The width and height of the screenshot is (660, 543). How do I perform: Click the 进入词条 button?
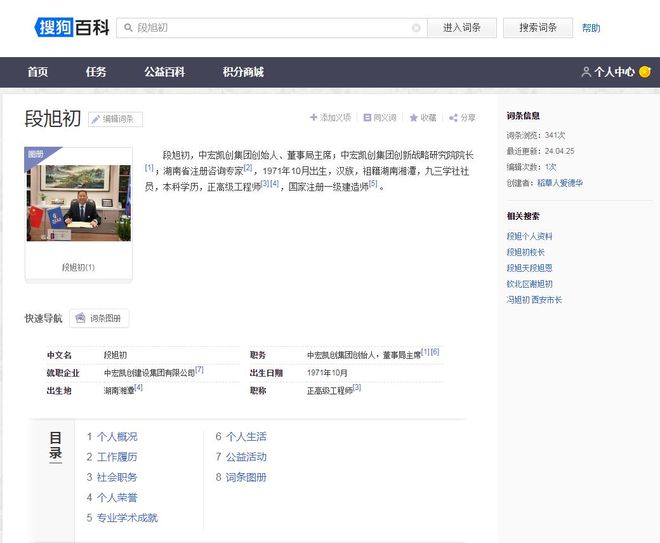click(x=462, y=28)
